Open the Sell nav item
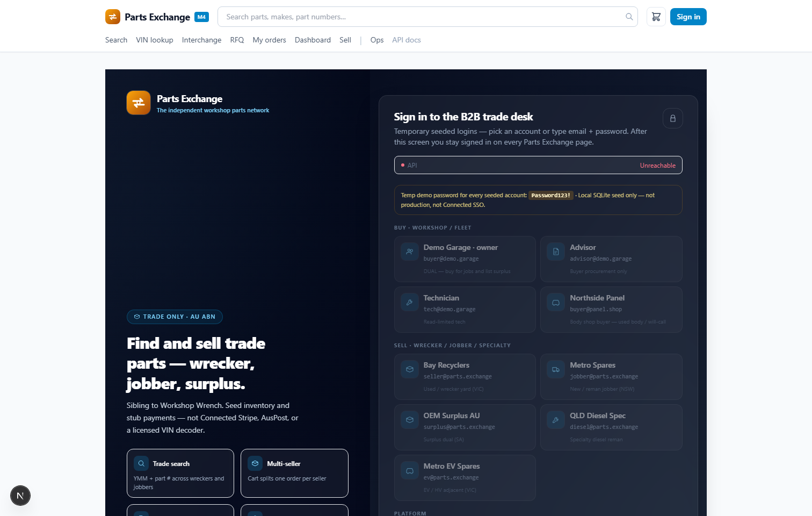Viewport: 812px width, 516px height. (x=345, y=40)
